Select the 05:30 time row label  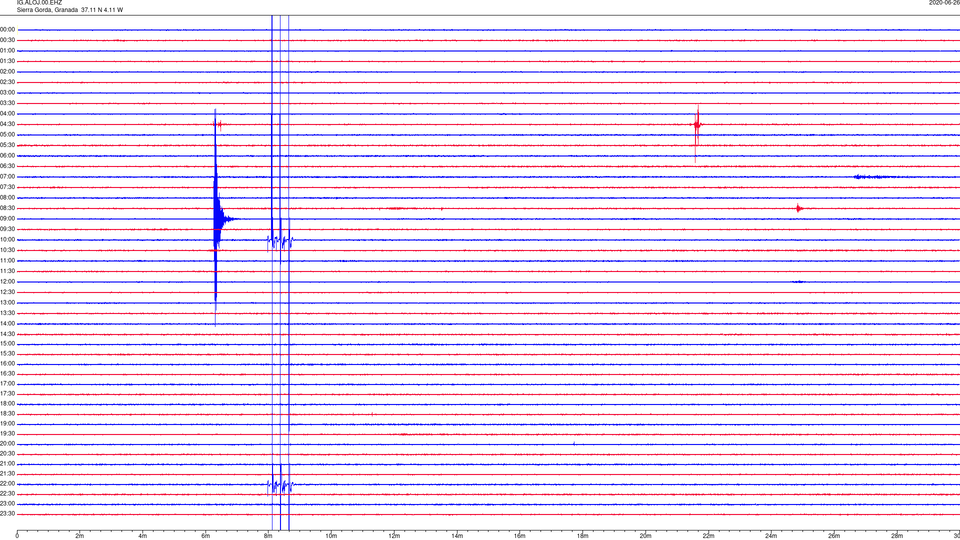[8, 145]
